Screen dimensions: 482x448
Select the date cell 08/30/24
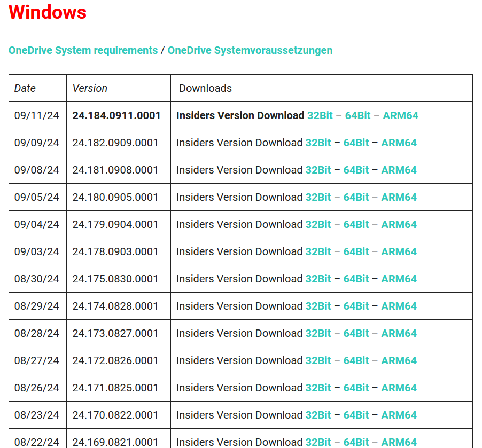point(36,279)
